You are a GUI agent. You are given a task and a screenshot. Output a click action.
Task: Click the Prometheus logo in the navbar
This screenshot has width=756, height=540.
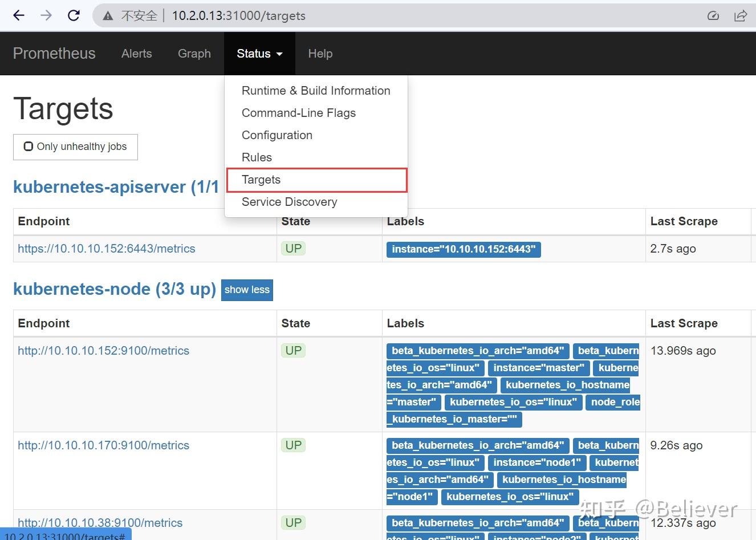pos(54,53)
